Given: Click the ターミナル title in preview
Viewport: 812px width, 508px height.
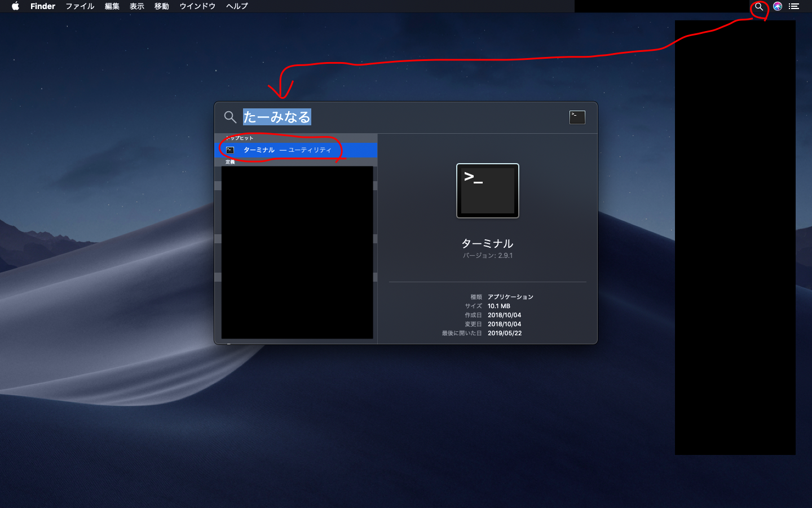Looking at the screenshot, I should click(x=487, y=243).
